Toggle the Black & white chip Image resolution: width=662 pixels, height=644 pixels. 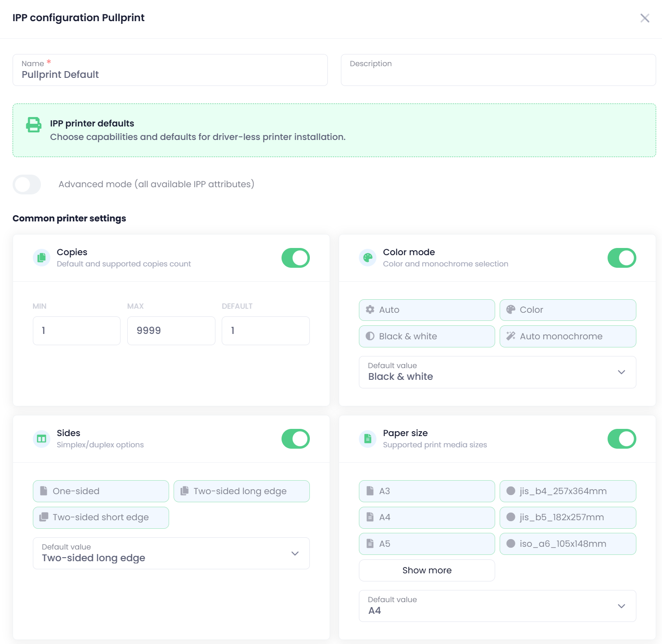[x=427, y=336]
